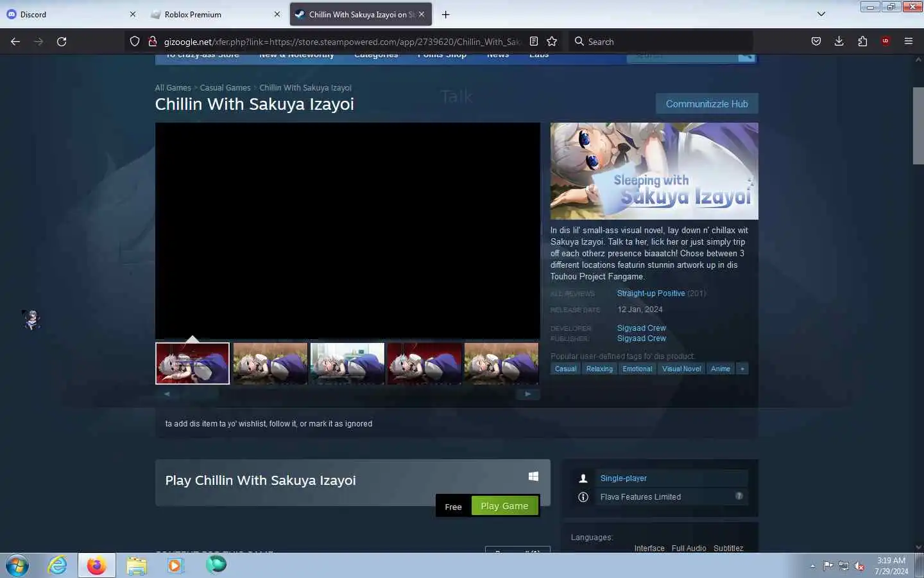The width and height of the screenshot is (924, 578).
Task: List all tabs with the chevron dropdown
Action: [x=821, y=14]
